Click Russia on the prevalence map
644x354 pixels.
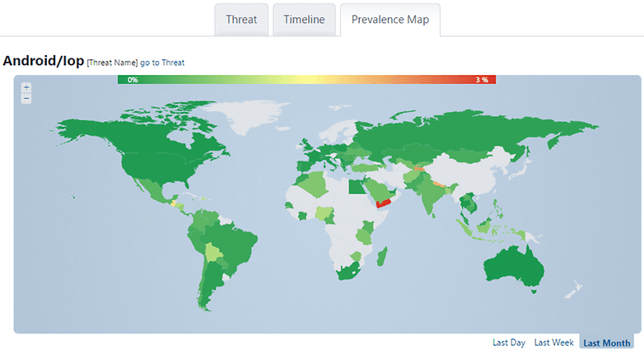pyautogui.click(x=452, y=132)
